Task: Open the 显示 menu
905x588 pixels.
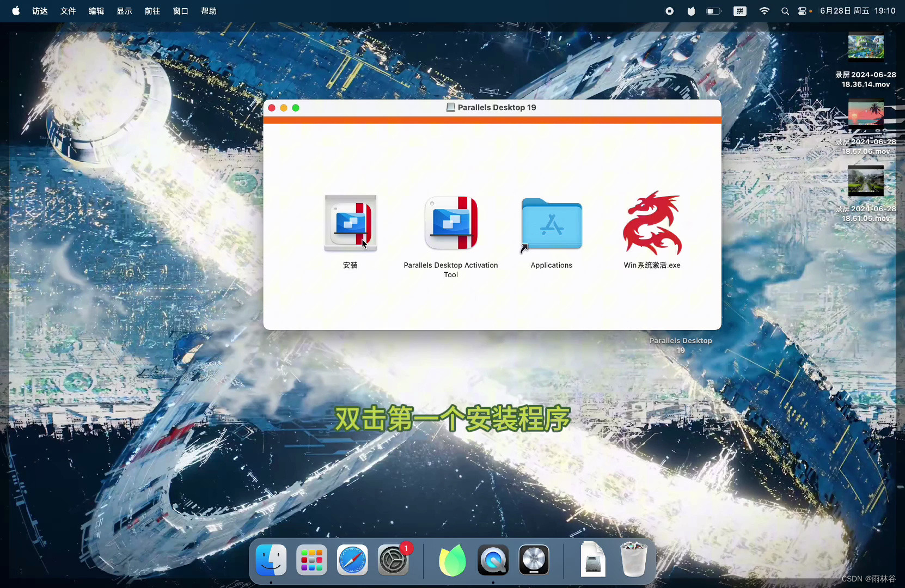Action: click(124, 11)
